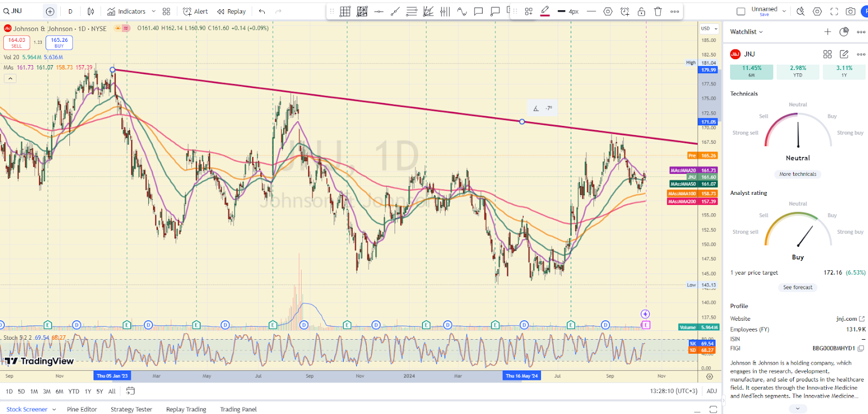
Task: Add a note for JNJ
Action: pos(844,54)
